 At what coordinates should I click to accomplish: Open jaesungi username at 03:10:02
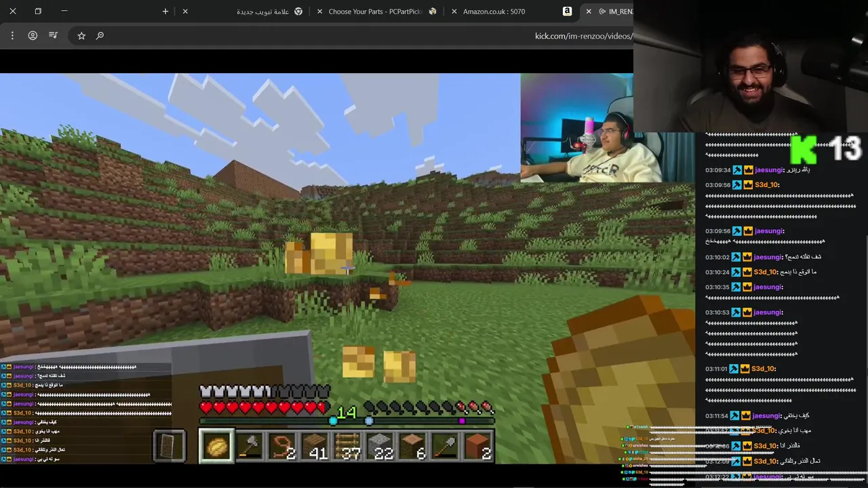coord(768,257)
